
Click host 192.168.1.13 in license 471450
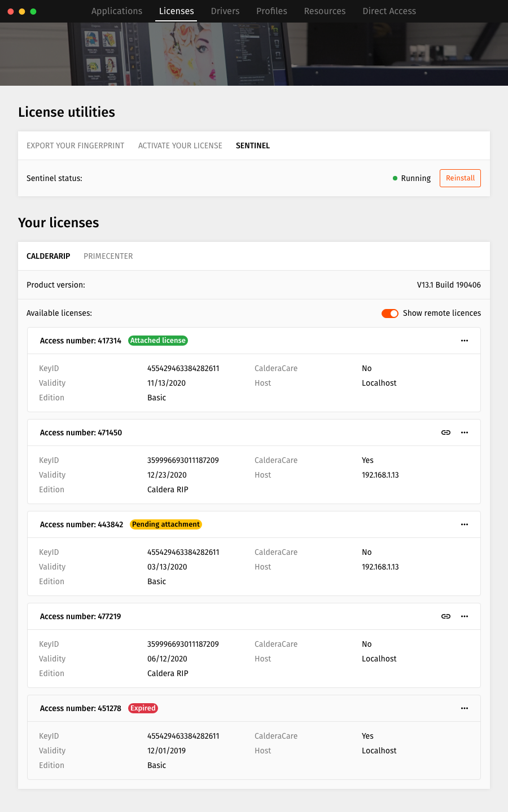click(x=380, y=475)
